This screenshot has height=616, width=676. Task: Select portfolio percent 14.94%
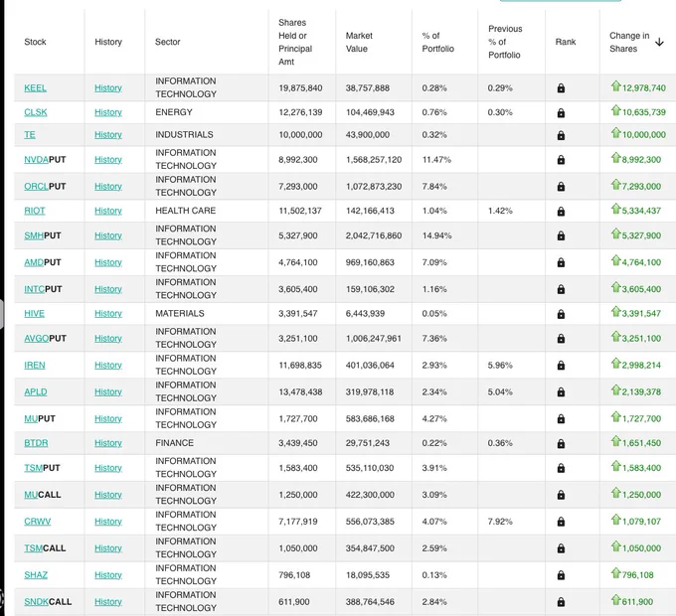(x=436, y=235)
